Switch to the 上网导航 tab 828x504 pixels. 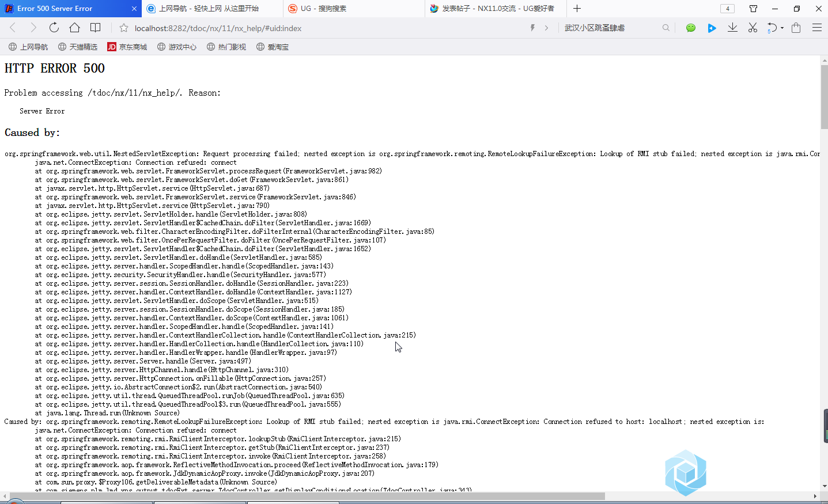[212, 9]
